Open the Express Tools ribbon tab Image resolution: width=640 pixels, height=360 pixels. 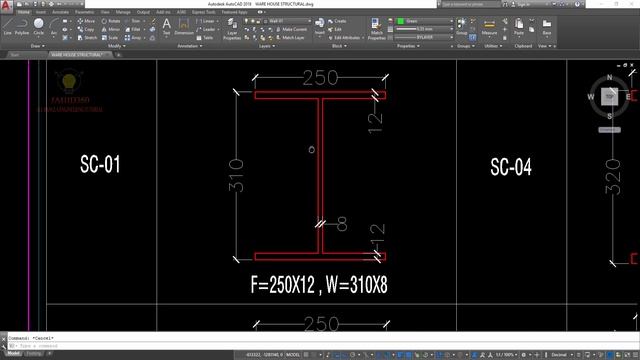tap(204, 12)
